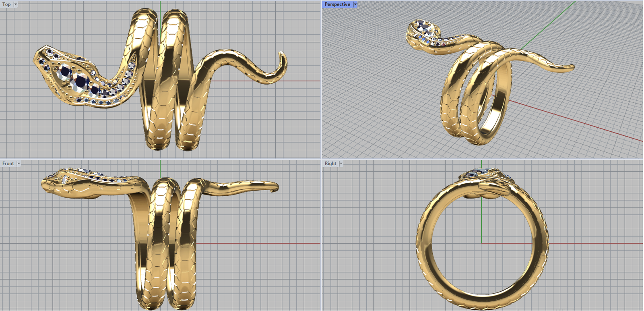The width and height of the screenshot is (644, 311).
Task: Click the Front viewport title label
Action: tap(8, 164)
